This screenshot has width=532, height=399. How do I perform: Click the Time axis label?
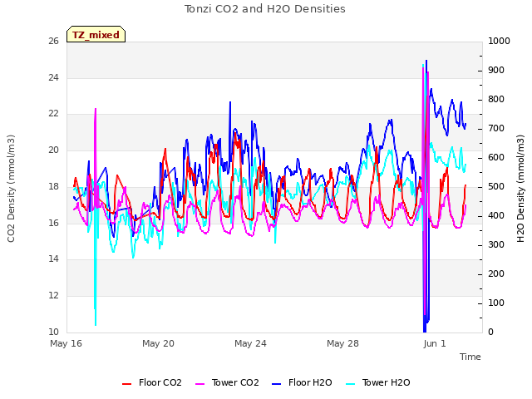pos(470,357)
